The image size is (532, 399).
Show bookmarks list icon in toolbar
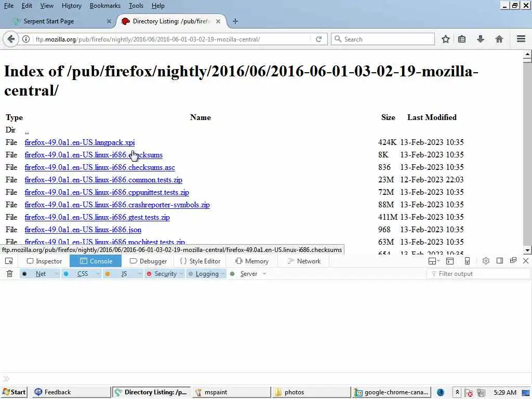[462, 39]
